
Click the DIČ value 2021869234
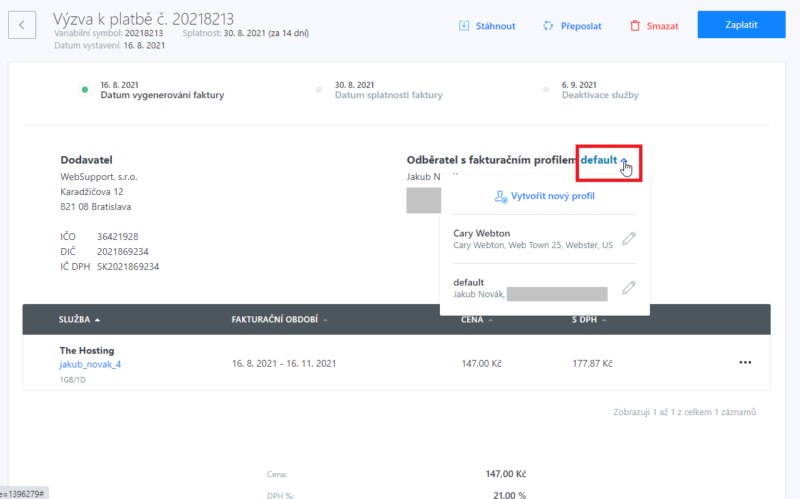pyautogui.click(x=122, y=252)
